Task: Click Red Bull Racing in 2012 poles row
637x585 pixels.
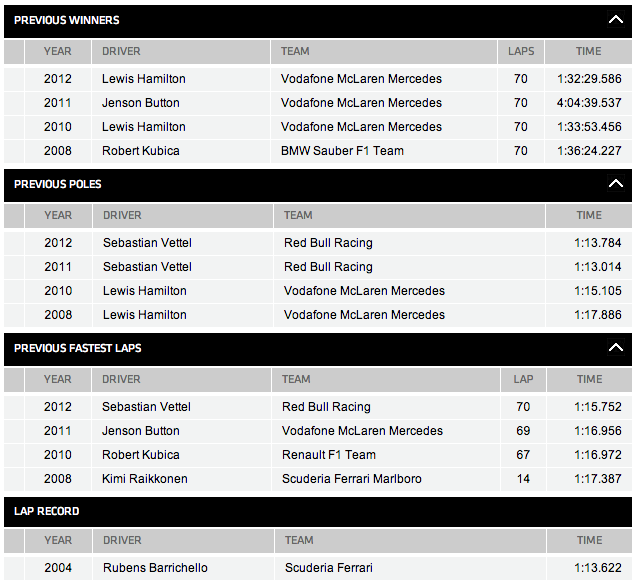Action: pos(328,243)
